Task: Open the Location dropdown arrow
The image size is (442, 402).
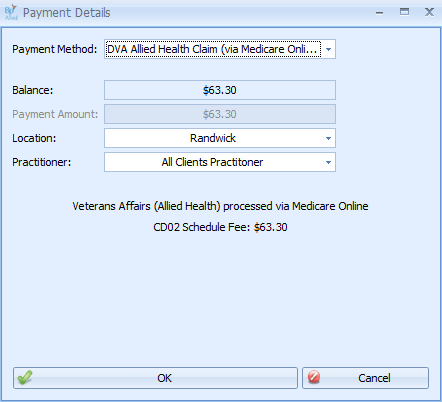Action: (328, 138)
